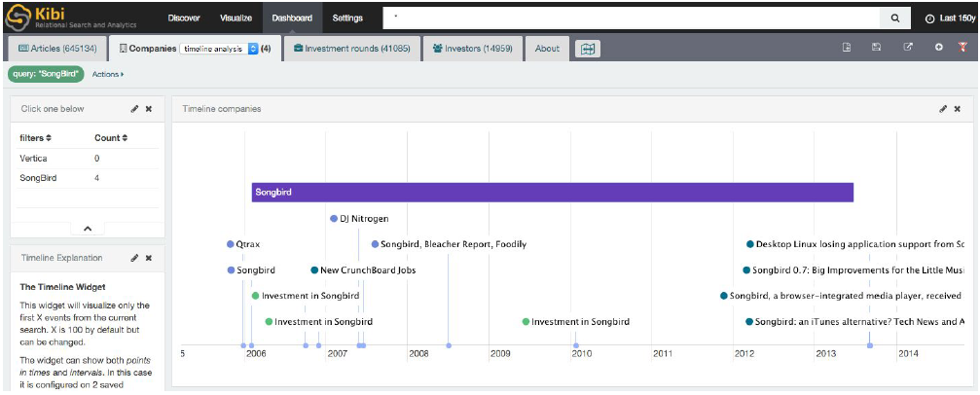Run search with the magnifier button

click(895, 18)
